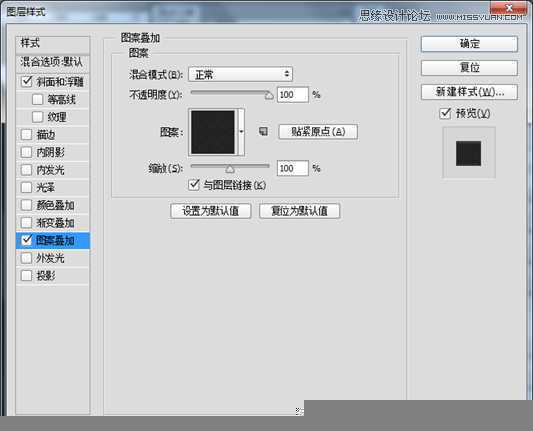Click the style preview thumbnail

pos(468,153)
